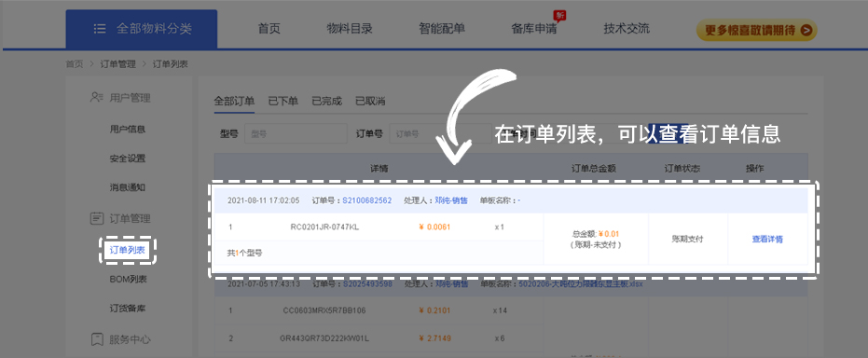
Task: Open order number S2025493598 link
Action: 367,283
